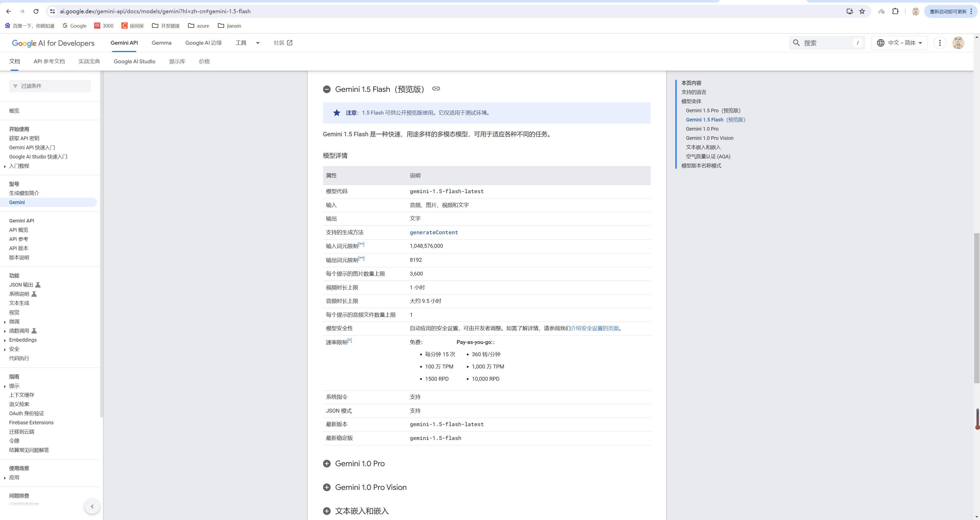This screenshot has height=520, width=980.
Task: Collapse the Gemini 1.5 Flash section
Action: pos(326,89)
